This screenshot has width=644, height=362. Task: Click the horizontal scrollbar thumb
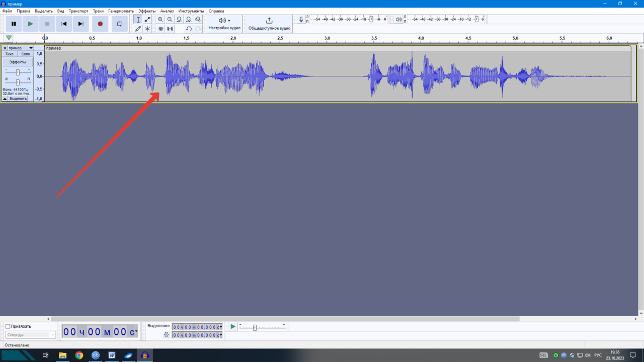click(x=285, y=319)
